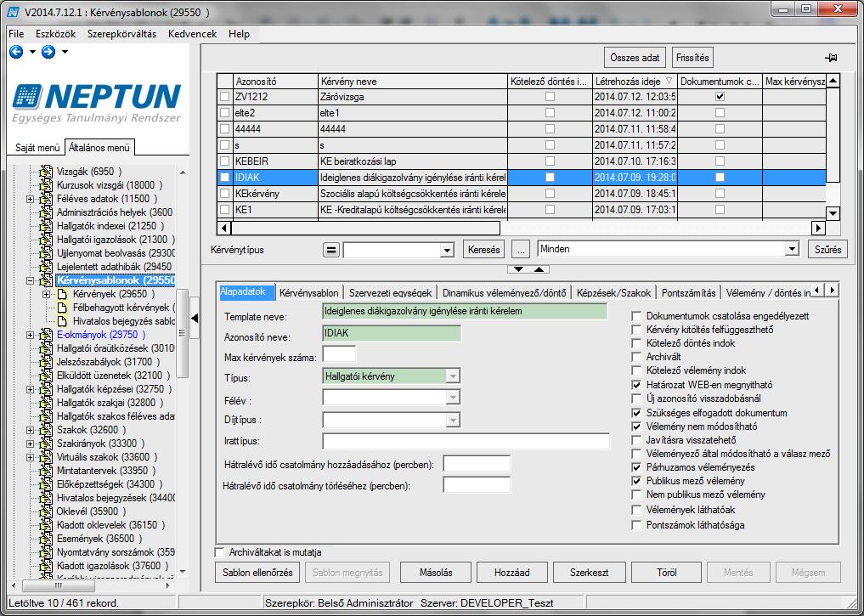Click the folder icon of Hallgatók indexei
The width and height of the screenshot is (864, 616).
coord(46,226)
